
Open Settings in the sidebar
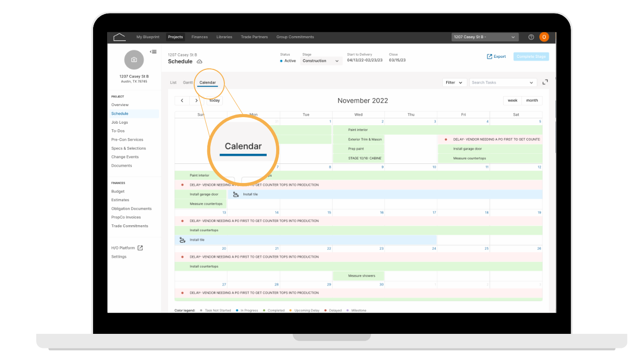point(119,256)
